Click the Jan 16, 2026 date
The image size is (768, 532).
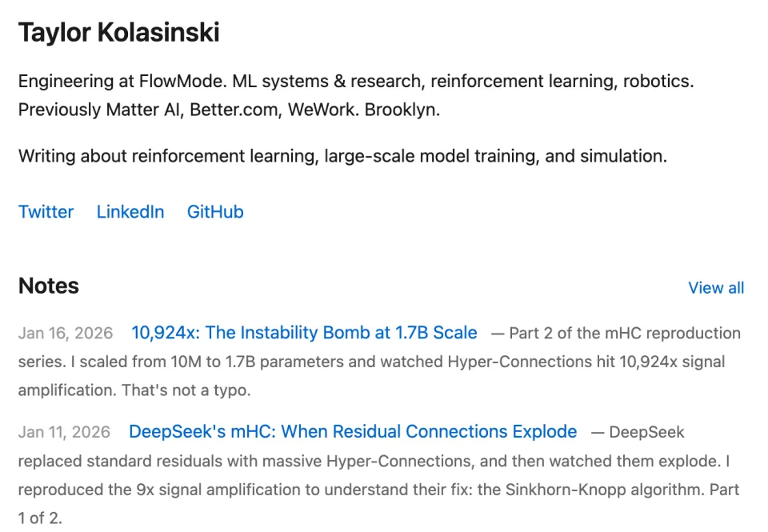click(66, 334)
